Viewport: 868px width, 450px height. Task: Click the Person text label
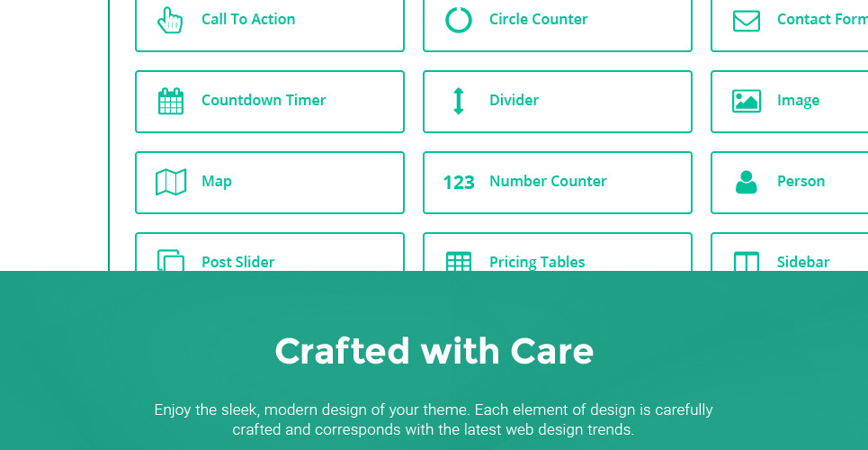(801, 181)
